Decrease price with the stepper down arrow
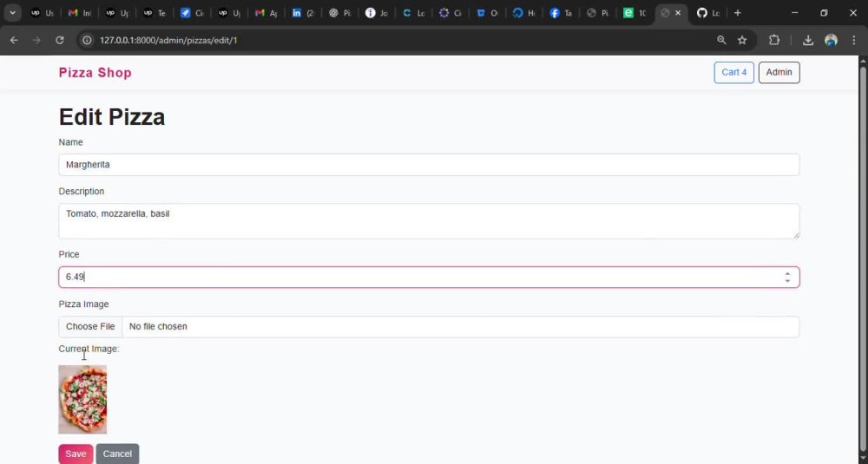The width and height of the screenshot is (868, 464). pos(787,281)
